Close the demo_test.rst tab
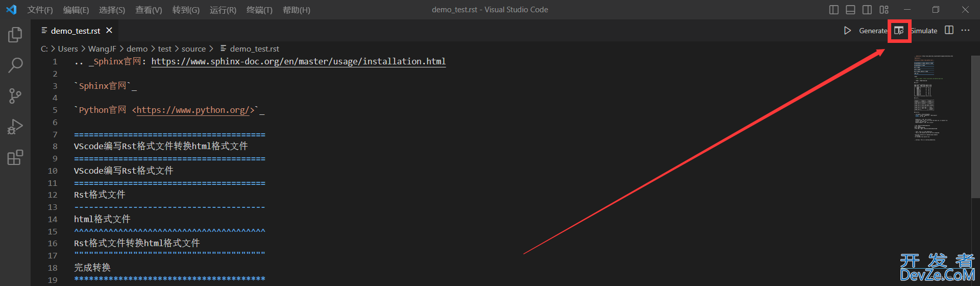Screen dimensions: 980x286 109,31
